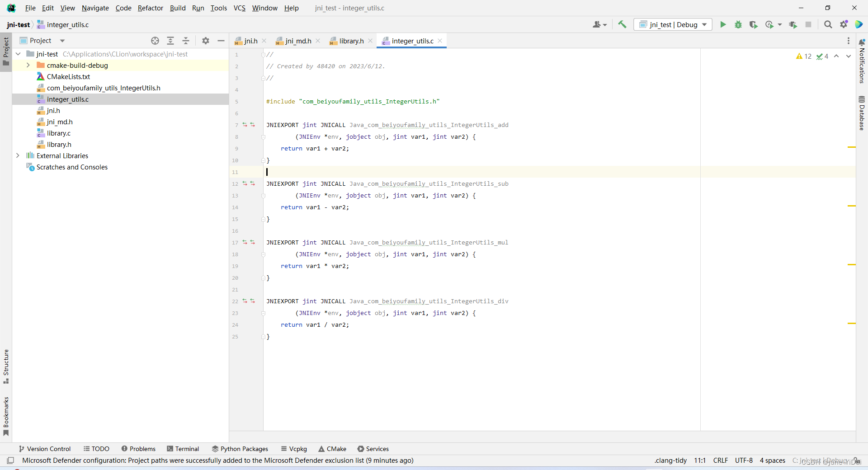Click warning stripe mark near line 24

[852, 324]
